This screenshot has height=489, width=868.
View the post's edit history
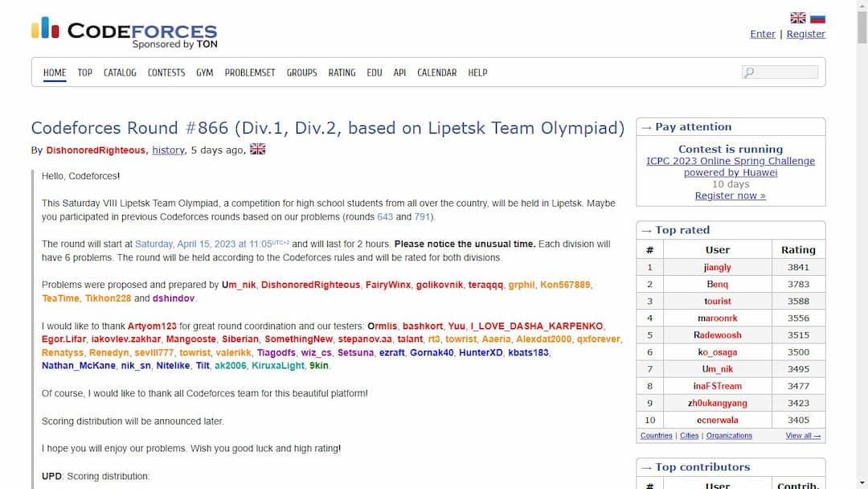168,150
